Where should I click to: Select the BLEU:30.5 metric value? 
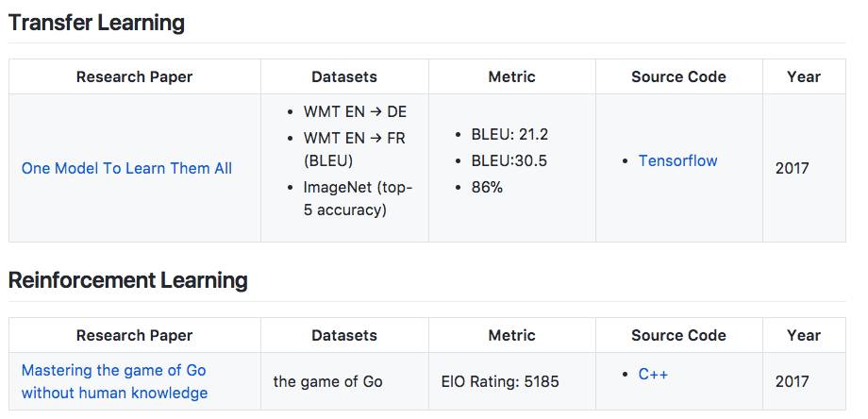(x=509, y=160)
